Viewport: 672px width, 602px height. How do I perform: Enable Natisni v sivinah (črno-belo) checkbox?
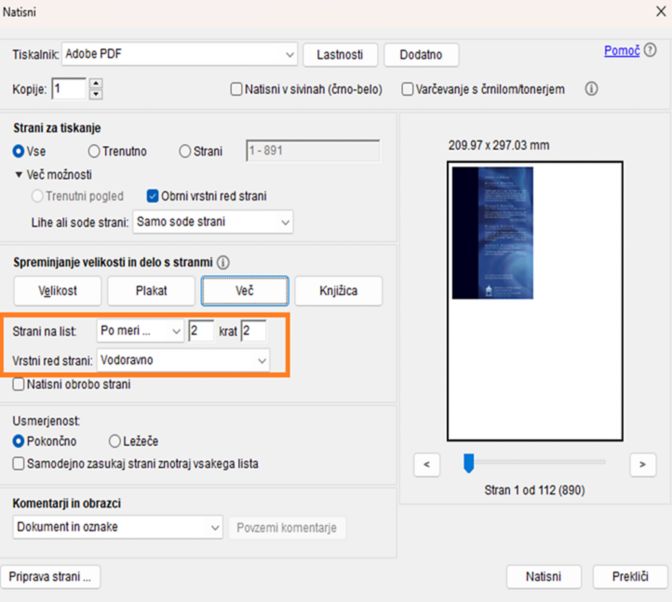click(236, 89)
